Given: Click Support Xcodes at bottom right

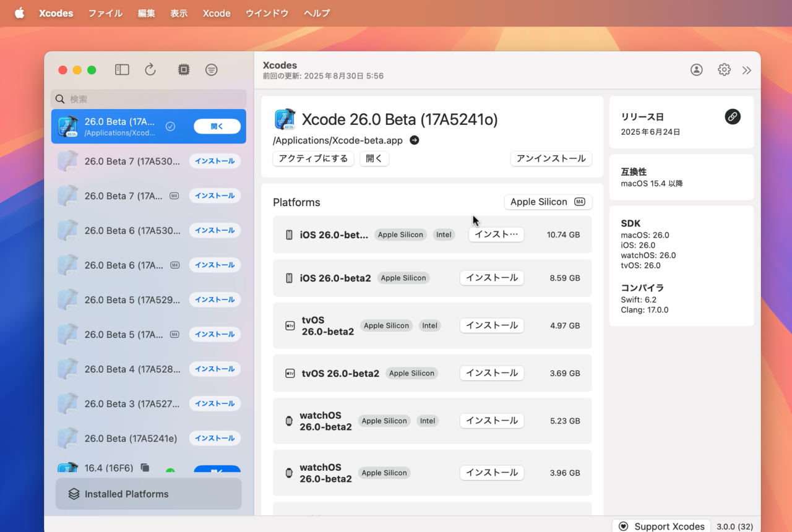Looking at the screenshot, I should click(661, 526).
